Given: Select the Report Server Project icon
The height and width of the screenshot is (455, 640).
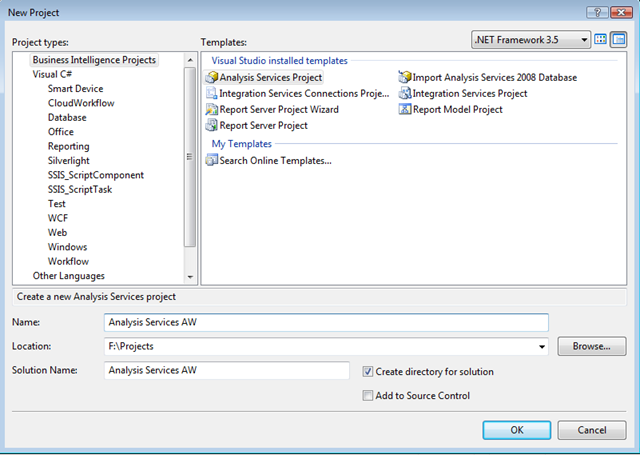Looking at the screenshot, I should [211, 125].
